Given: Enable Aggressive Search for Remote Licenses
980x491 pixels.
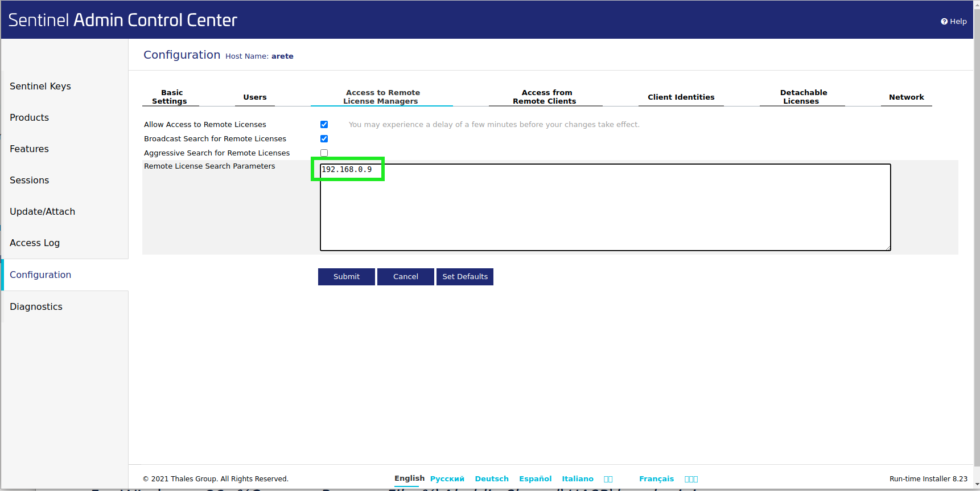Looking at the screenshot, I should tap(324, 153).
